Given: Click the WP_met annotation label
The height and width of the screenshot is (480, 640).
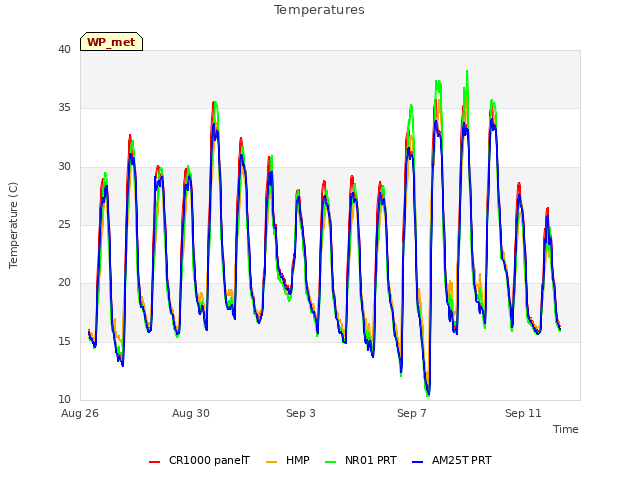Looking at the screenshot, I should point(111,42).
